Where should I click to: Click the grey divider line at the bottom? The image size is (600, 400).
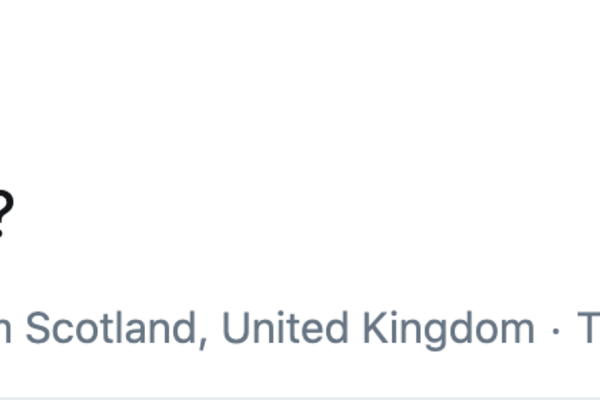click(x=300, y=396)
